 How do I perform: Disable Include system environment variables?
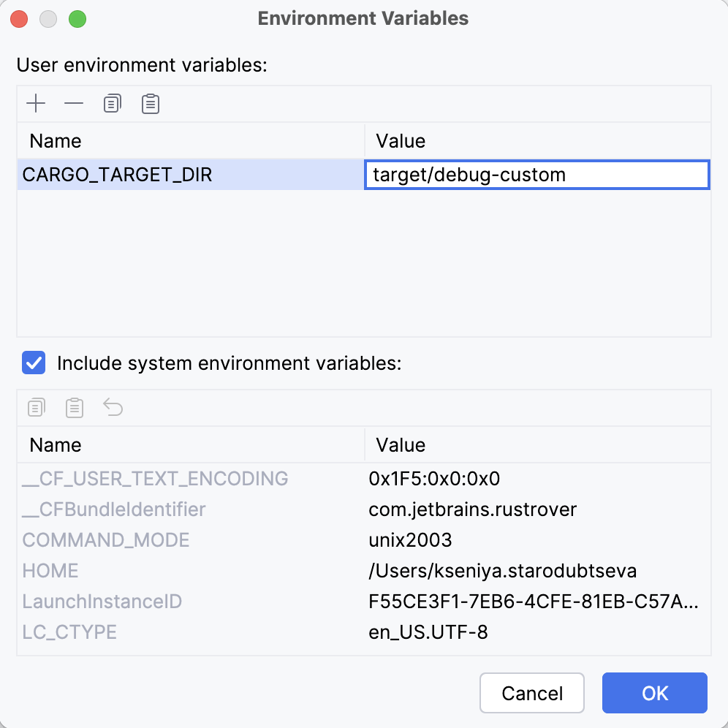pyautogui.click(x=33, y=363)
